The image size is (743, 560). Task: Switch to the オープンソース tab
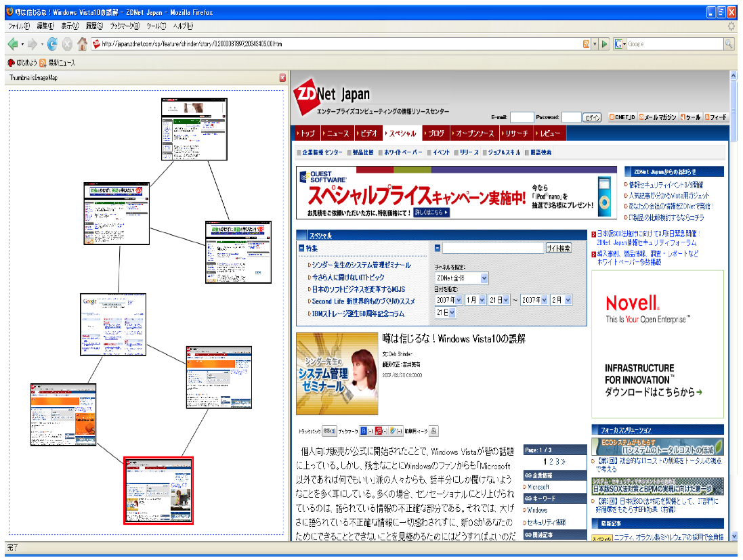(474, 133)
